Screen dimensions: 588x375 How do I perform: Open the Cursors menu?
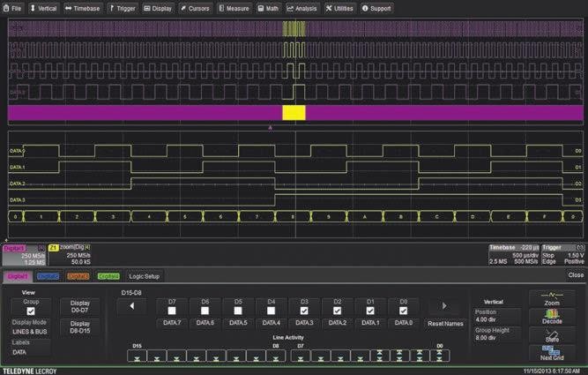click(195, 8)
